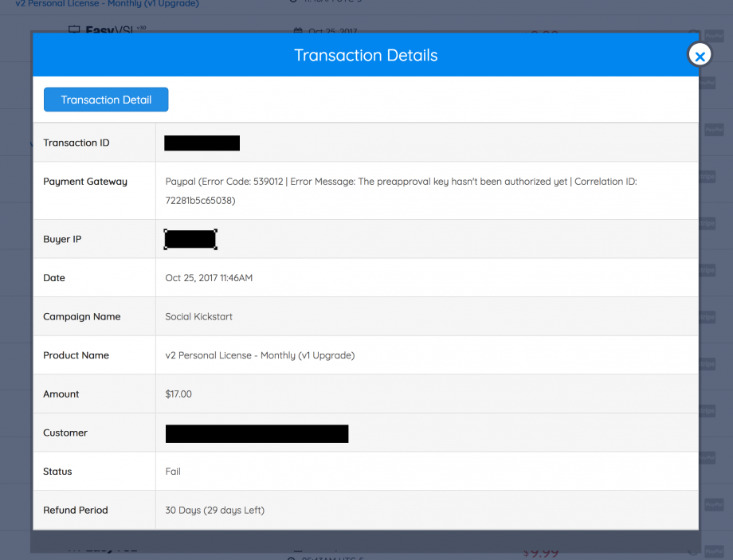The image size is (733, 560).
Task: Click the calendar icon beside the background date
Action: [x=298, y=31]
